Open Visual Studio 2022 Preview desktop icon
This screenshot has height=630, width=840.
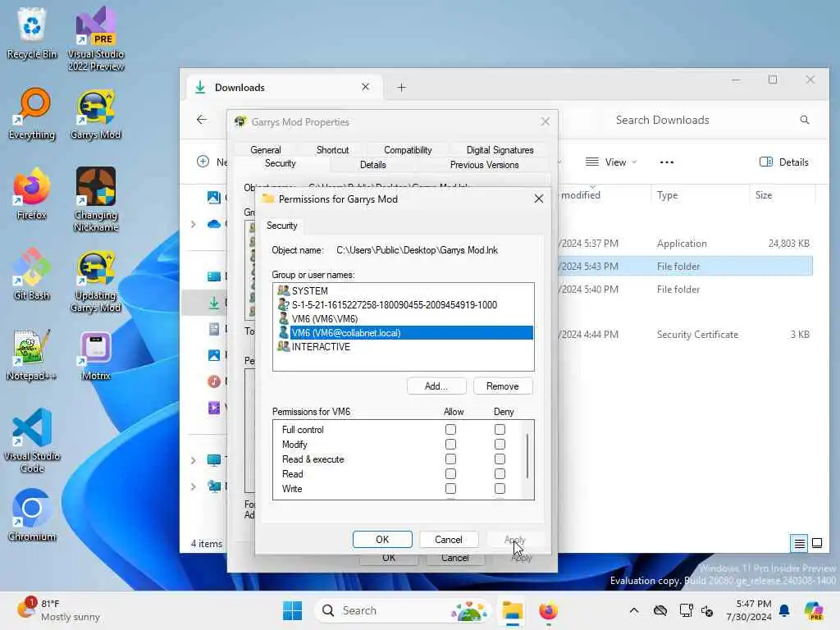coord(96,39)
